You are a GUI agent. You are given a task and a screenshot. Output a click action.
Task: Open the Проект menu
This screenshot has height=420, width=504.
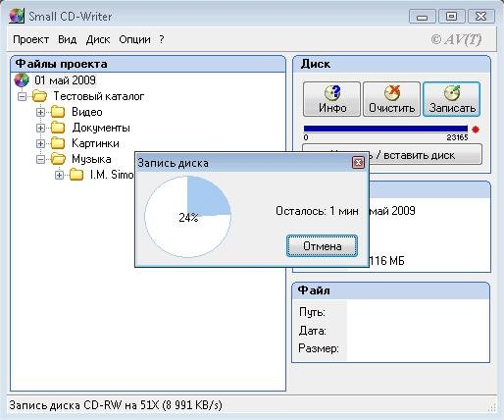[31, 39]
